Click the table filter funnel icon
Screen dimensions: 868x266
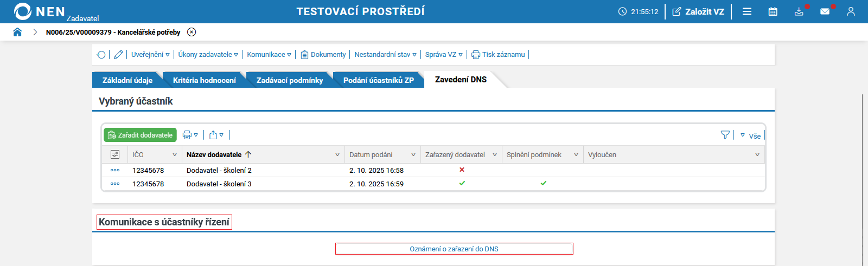click(x=725, y=135)
